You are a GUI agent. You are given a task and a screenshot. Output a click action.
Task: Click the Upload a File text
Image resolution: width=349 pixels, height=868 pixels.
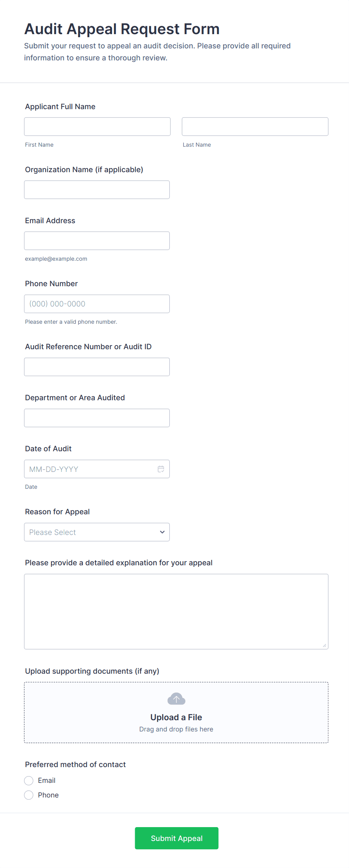coord(176,717)
